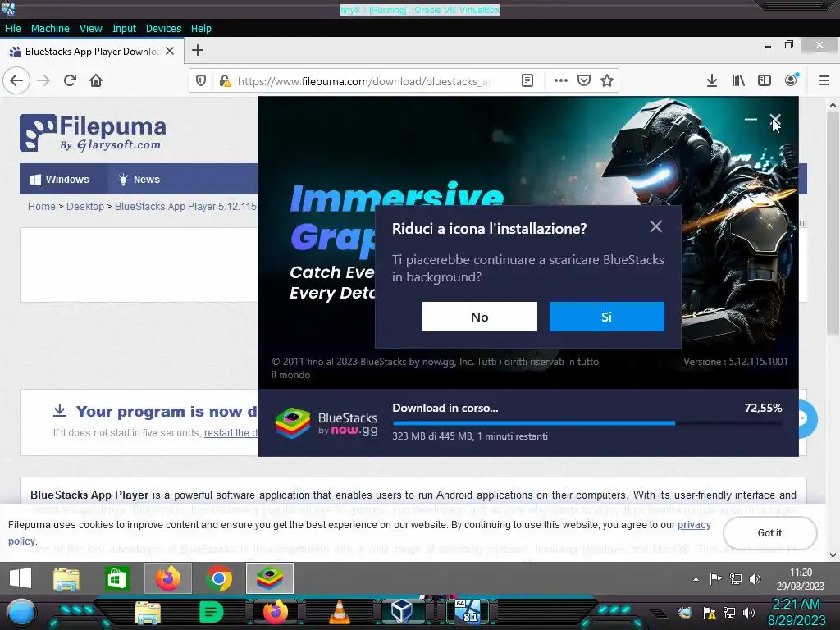Viewport: 840px width, 630px height.
Task: Click the Got it cookie button
Action: point(769,533)
